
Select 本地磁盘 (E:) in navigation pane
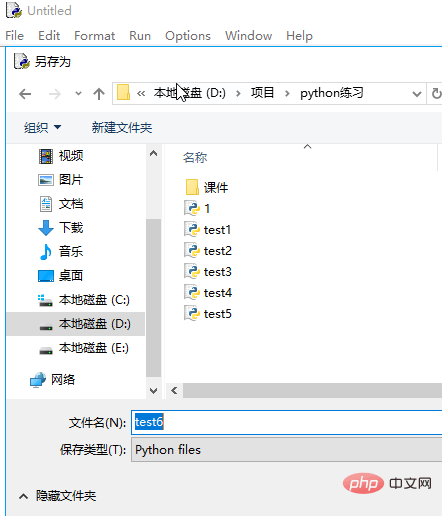[x=94, y=348]
